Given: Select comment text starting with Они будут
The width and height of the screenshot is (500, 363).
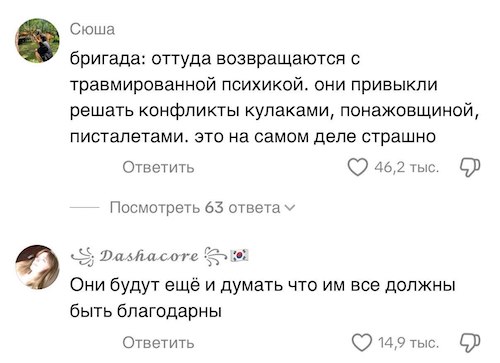Looking at the screenshot, I should (263, 298).
